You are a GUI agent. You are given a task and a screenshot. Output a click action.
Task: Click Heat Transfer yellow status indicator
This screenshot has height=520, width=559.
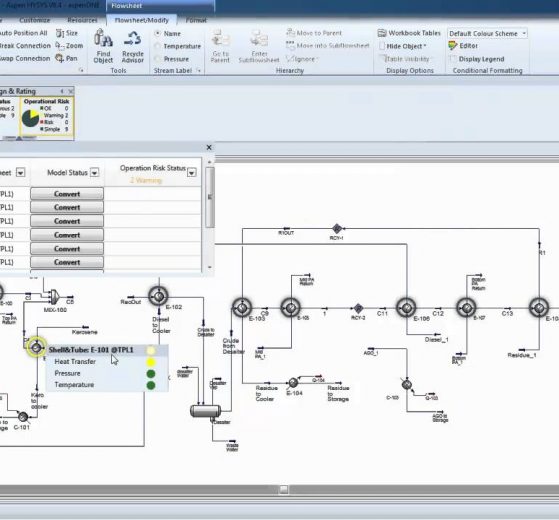[x=151, y=362]
